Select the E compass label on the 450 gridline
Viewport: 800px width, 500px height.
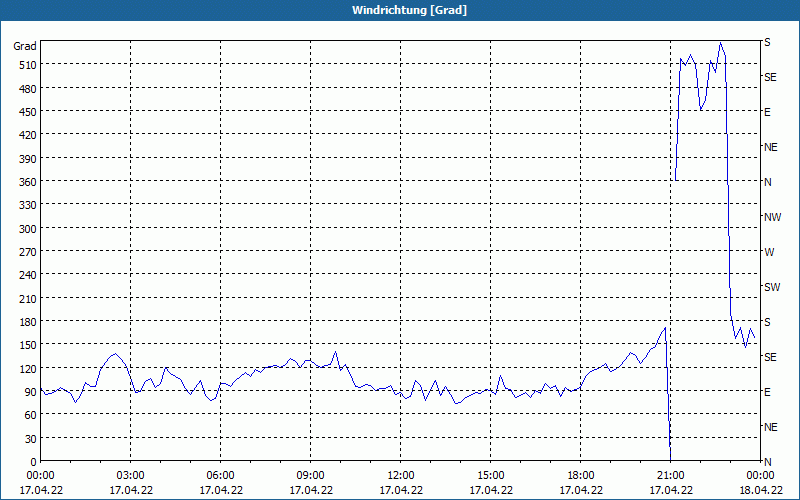click(x=767, y=112)
